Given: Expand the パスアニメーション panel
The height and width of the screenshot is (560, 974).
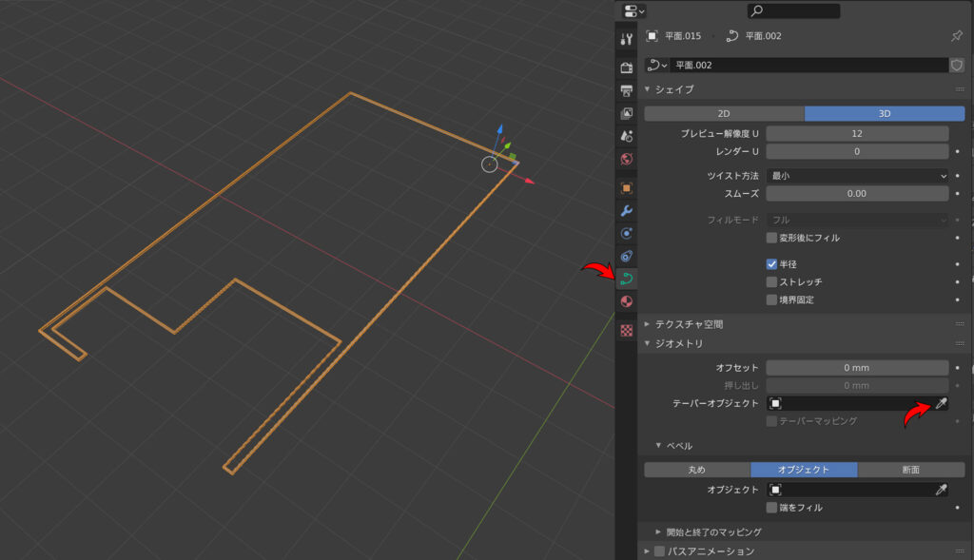Looking at the screenshot, I should pyautogui.click(x=647, y=551).
